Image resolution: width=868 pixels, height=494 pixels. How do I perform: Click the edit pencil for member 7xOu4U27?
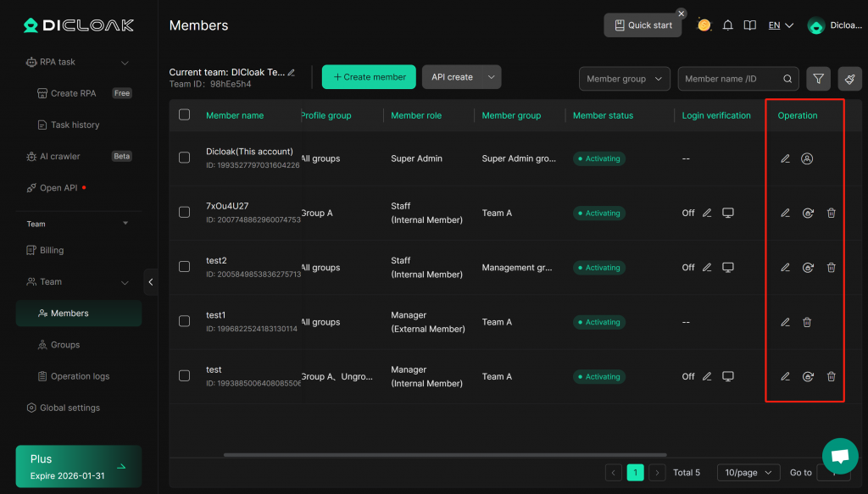click(785, 213)
